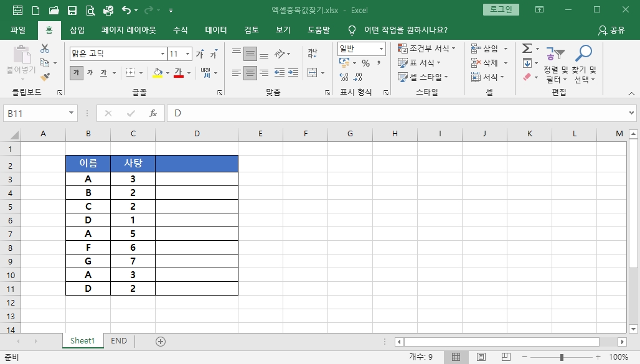Open the END sheet tab
The height and width of the screenshot is (364, 640).
coord(118,340)
